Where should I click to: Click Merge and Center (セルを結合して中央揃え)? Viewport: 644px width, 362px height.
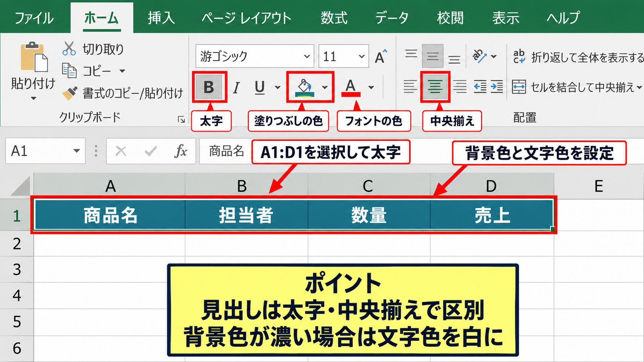click(577, 87)
